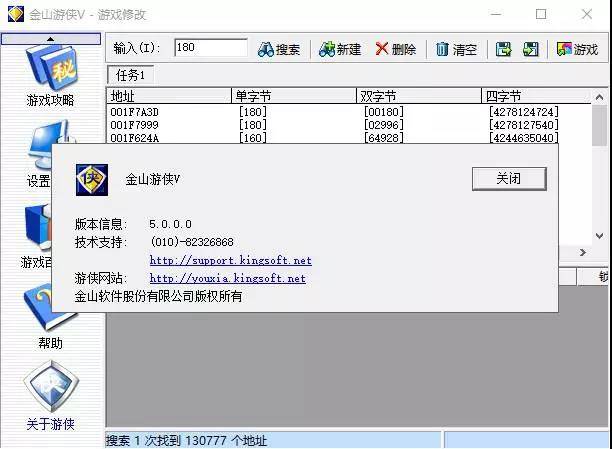
Task: Click the 金山游侠V logo in the about dialog
Action: click(x=92, y=180)
